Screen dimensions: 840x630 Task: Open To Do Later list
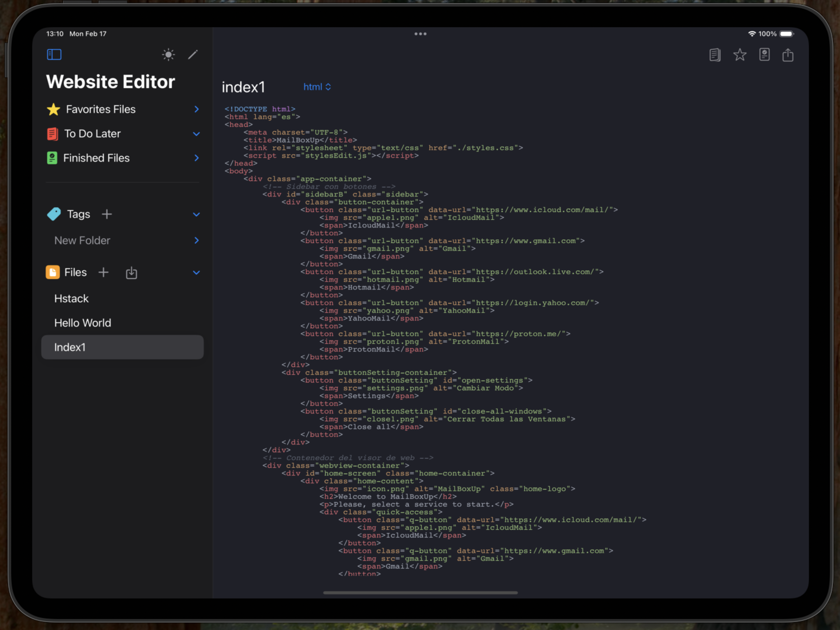(92, 134)
